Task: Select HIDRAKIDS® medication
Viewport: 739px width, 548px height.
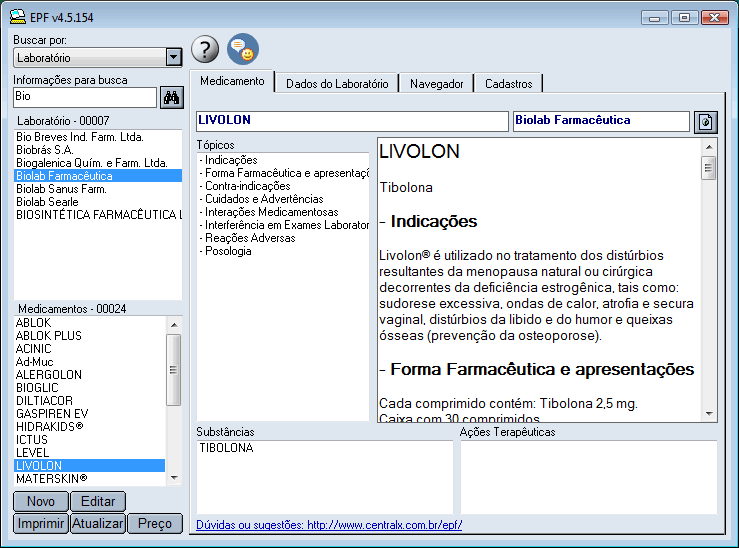Action: (x=90, y=426)
